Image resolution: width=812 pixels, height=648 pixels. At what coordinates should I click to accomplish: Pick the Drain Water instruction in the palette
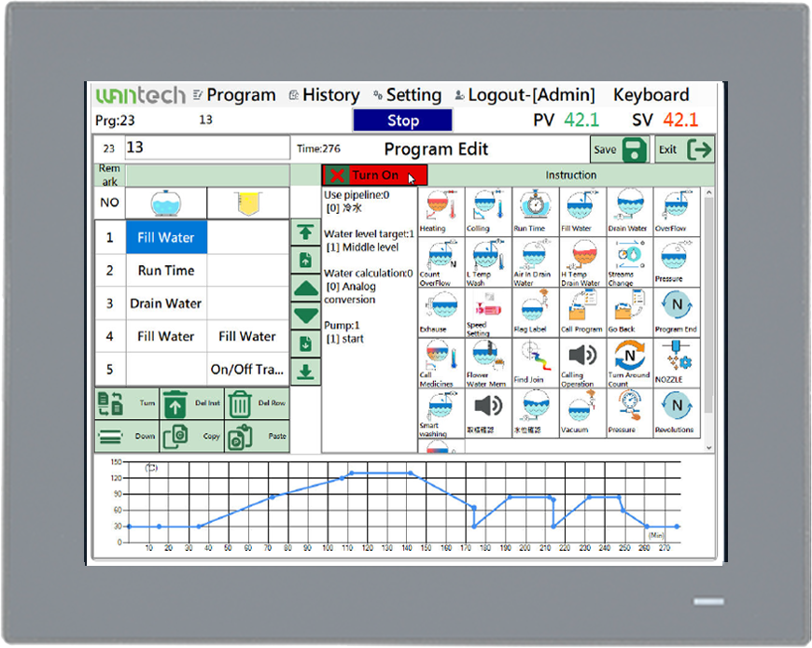point(629,211)
